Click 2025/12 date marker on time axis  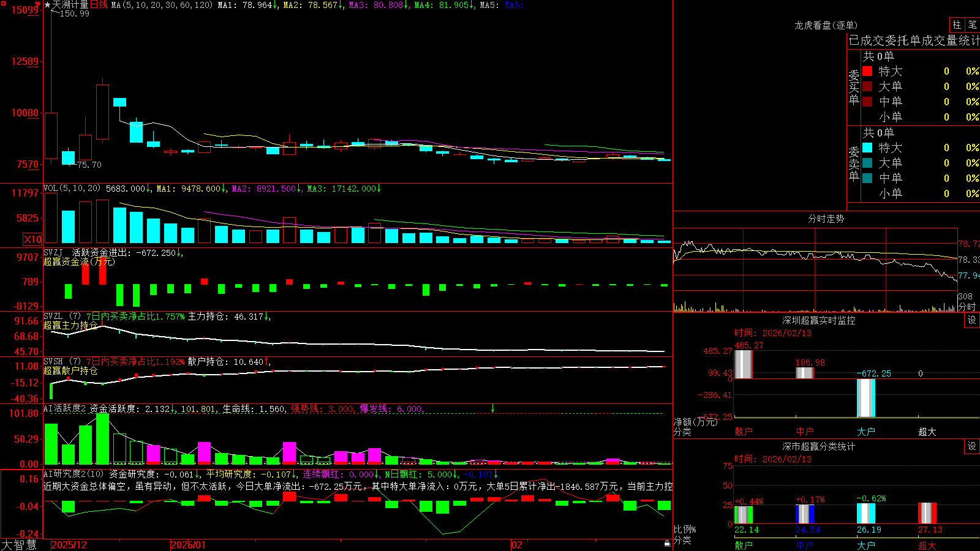point(69,545)
